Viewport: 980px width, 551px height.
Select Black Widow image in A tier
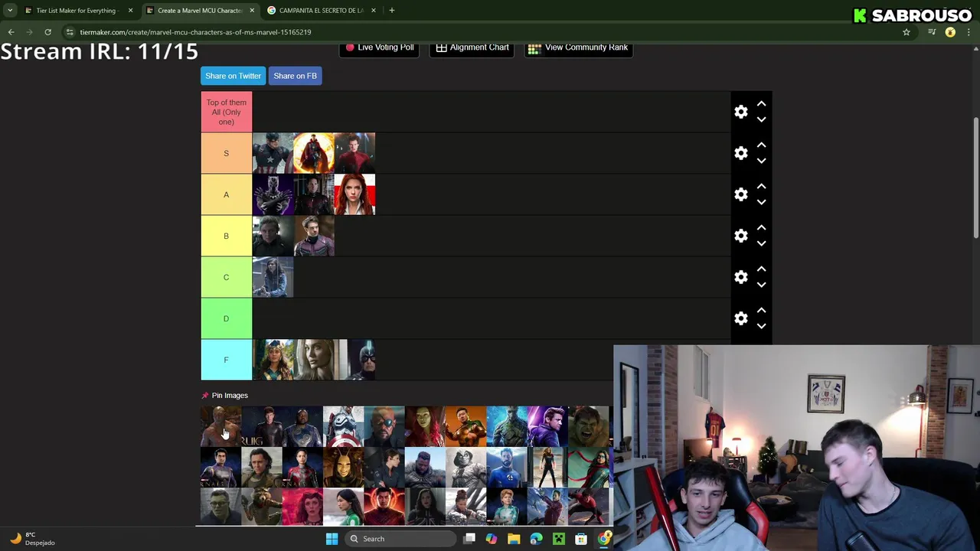point(354,194)
